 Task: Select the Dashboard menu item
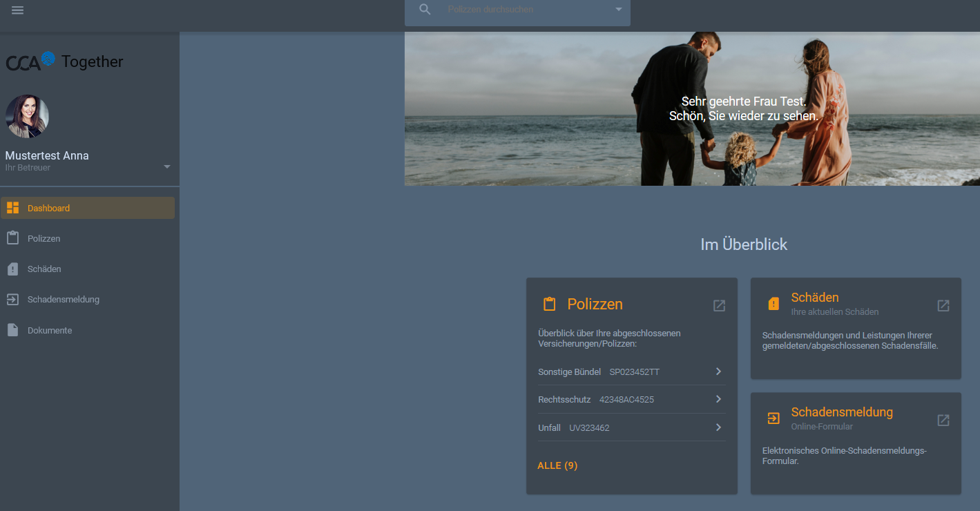(88, 208)
